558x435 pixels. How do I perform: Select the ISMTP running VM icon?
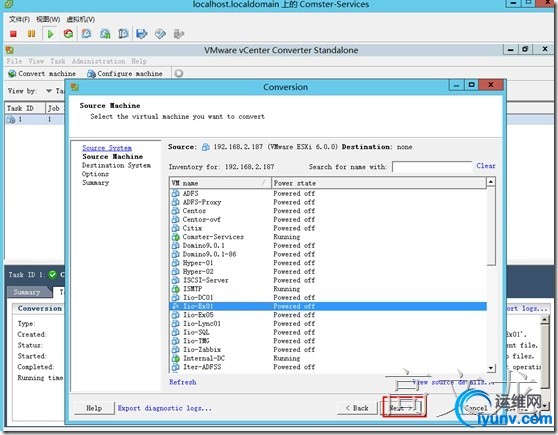tap(175, 289)
